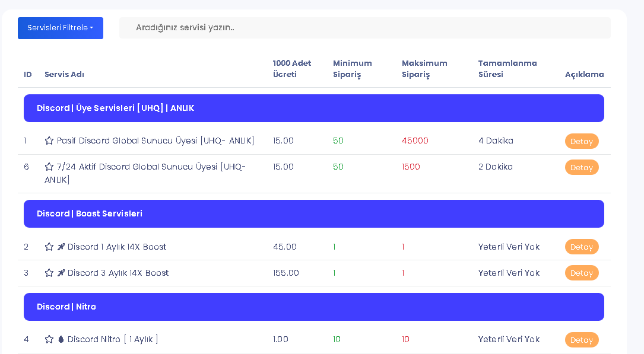Click the Discord Nitro gem icon
The width and height of the screenshot is (644, 354).
coord(61,339)
